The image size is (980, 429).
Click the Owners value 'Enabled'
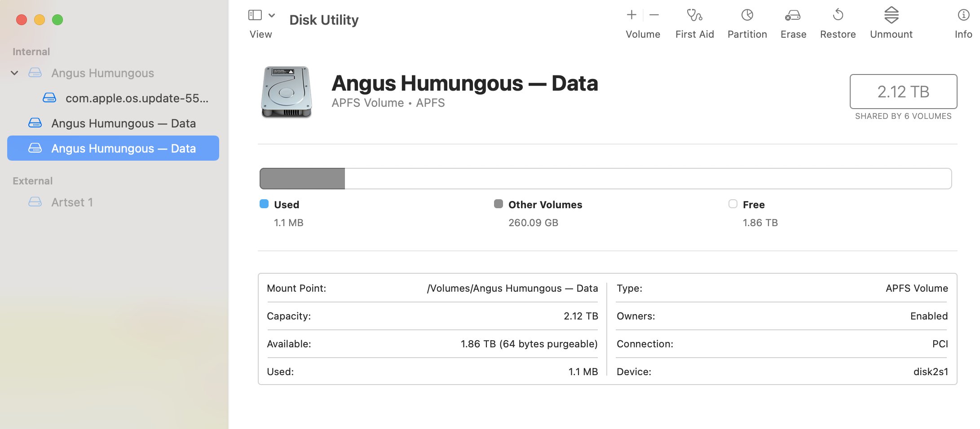tap(929, 316)
